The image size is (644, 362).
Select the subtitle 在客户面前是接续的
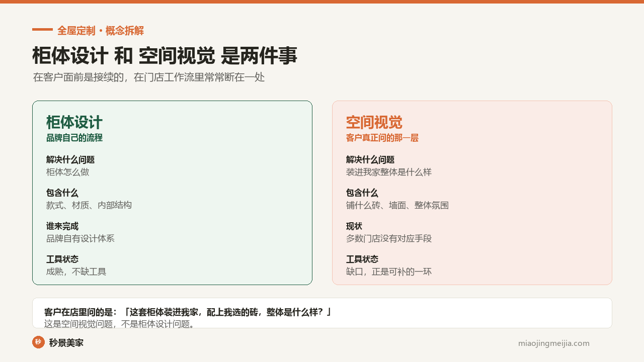(x=149, y=77)
